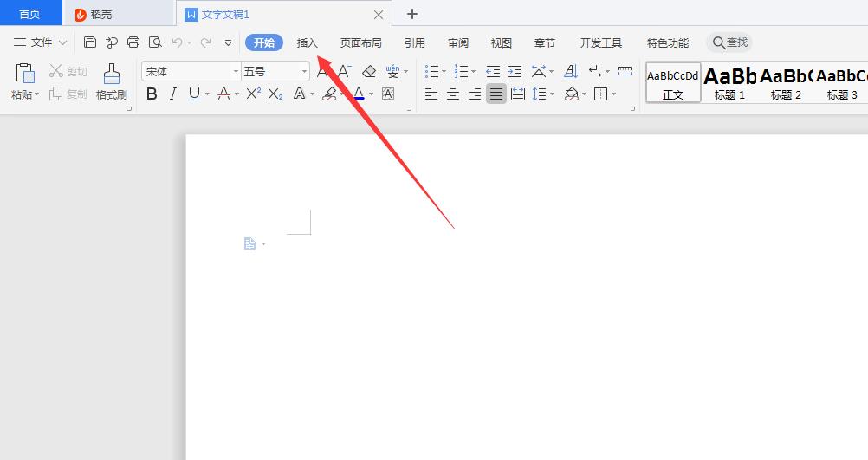Click the shrink font size icon

344,71
